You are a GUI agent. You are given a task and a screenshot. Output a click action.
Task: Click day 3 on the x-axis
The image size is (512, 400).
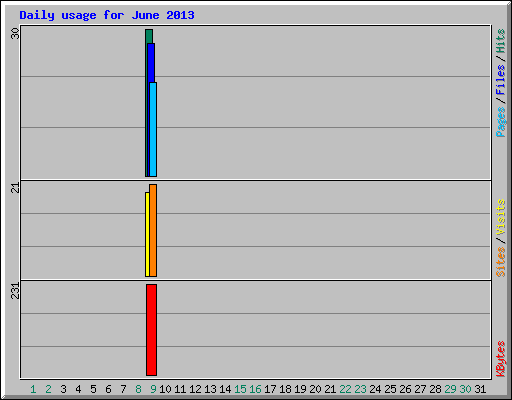(x=63, y=389)
